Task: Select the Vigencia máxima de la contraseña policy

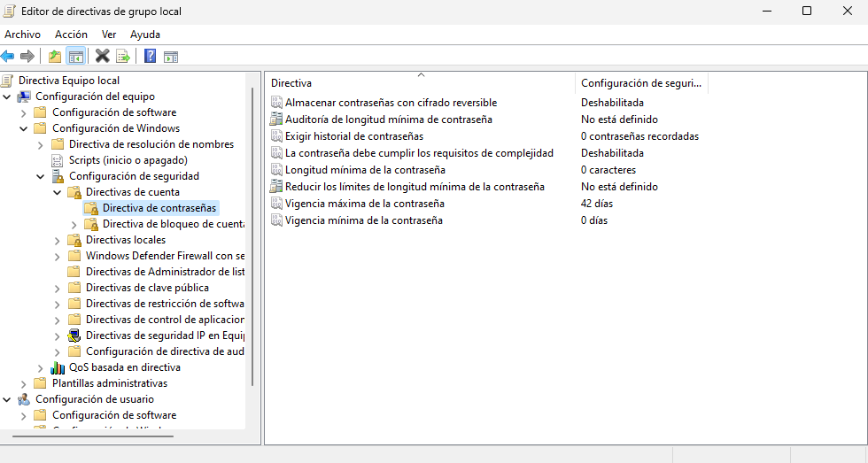Action: point(364,204)
